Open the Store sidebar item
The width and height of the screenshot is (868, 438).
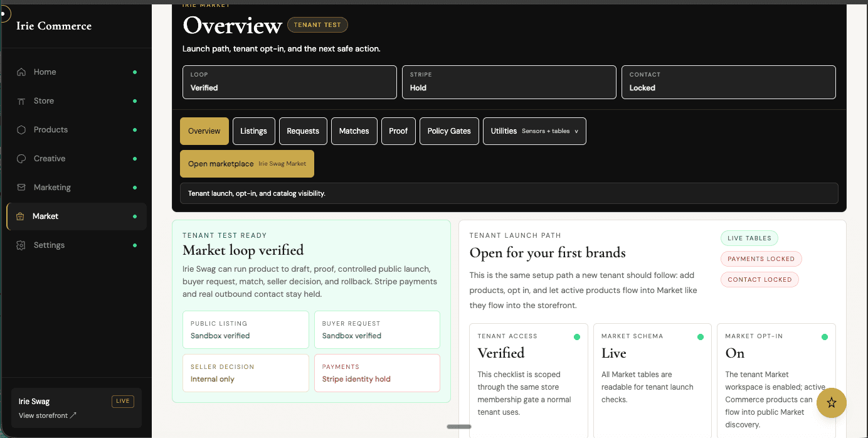(77, 101)
